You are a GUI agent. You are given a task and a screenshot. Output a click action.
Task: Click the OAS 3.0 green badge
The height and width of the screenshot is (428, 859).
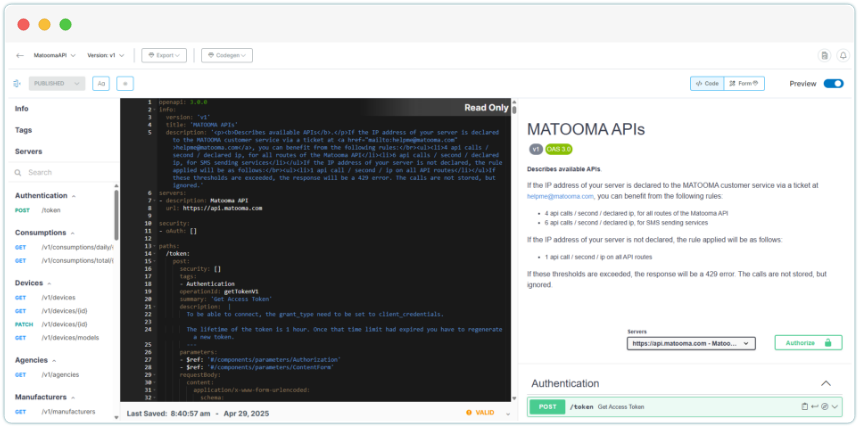558,149
